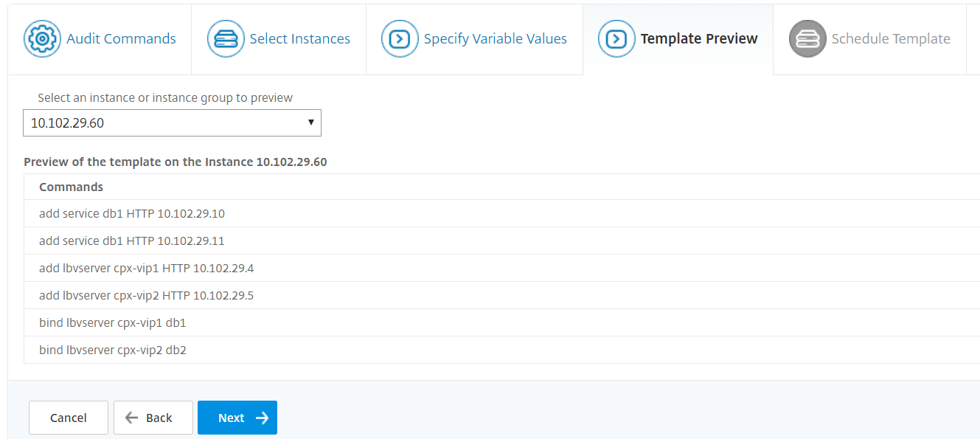Image resolution: width=980 pixels, height=439 pixels.
Task: Click the 'Preview of the template on the Instance' heading
Action: 176,162
